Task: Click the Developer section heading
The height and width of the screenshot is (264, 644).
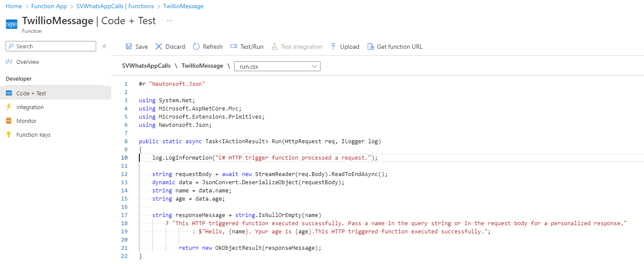Action: [19, 79]
